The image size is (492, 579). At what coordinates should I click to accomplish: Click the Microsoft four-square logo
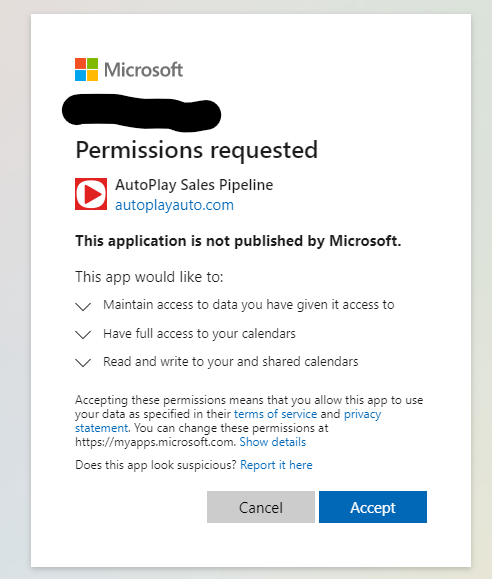click(86, 69)
